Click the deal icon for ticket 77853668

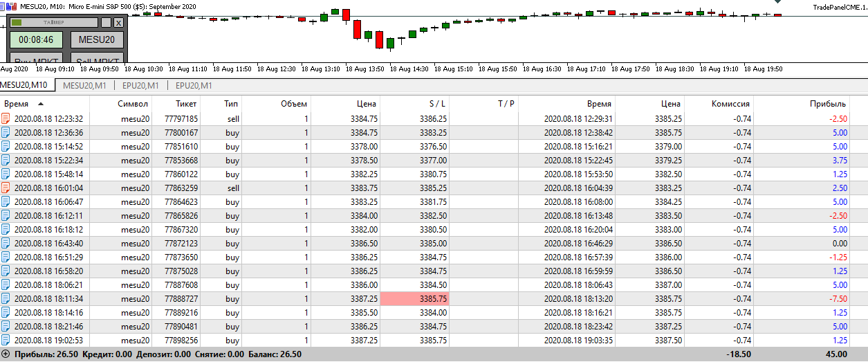pyautogui.click(x=6, y=160)
